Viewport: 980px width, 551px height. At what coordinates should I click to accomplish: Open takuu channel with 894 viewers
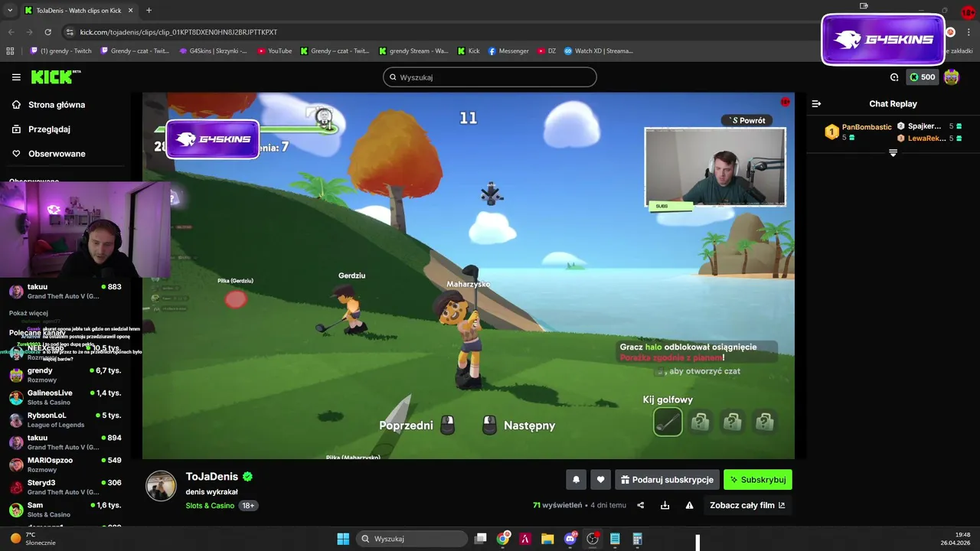tap(65, 442)
